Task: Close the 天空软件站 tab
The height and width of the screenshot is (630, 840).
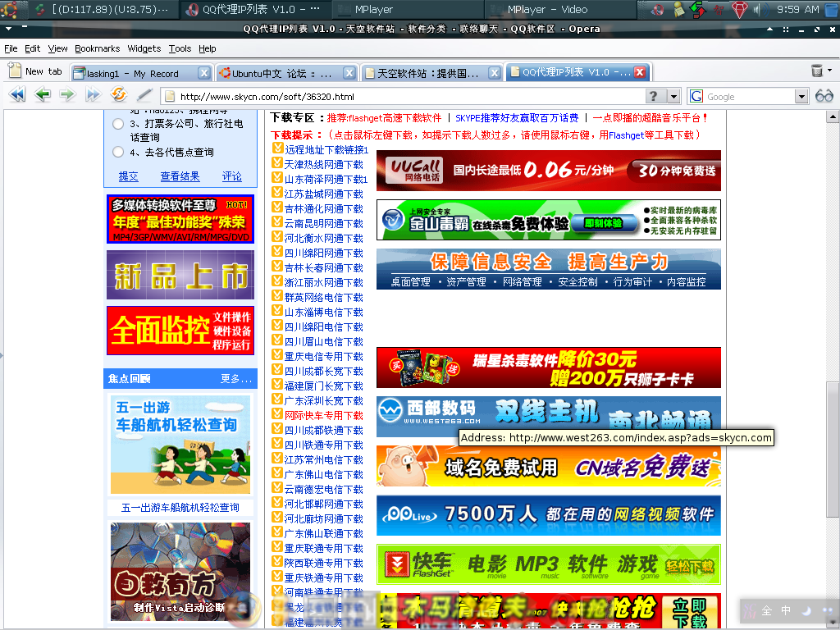Action: point(495,73)
